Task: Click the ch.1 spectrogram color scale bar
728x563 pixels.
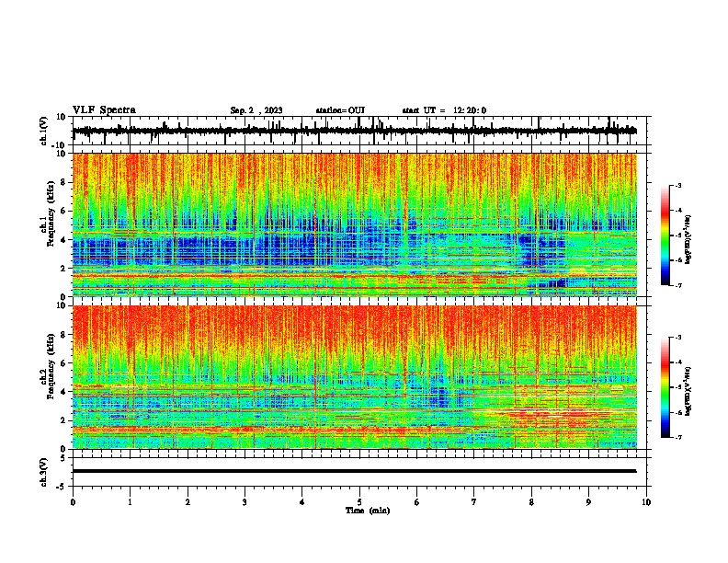Action: tap(665, 236)
